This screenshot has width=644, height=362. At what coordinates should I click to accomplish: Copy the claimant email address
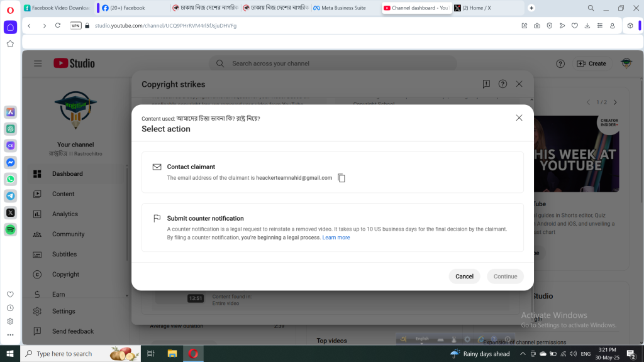341,178
